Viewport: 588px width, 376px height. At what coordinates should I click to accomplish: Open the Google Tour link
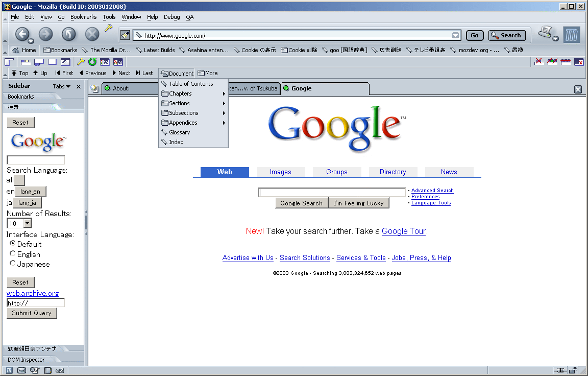(x=404, y=231)
